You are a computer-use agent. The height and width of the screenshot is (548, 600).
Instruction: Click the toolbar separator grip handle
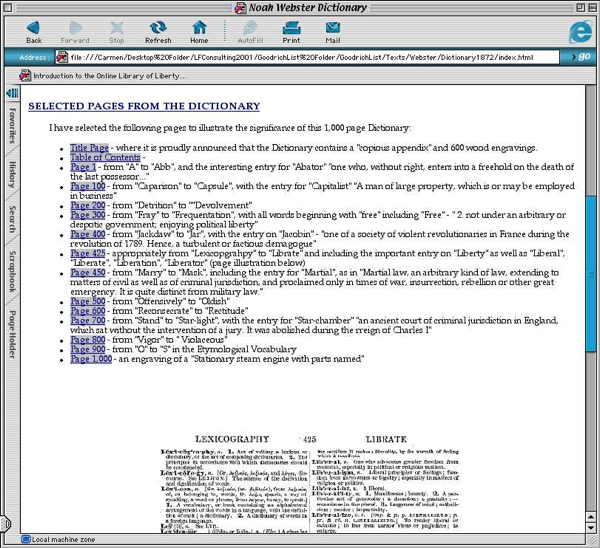tap(225, 31)
